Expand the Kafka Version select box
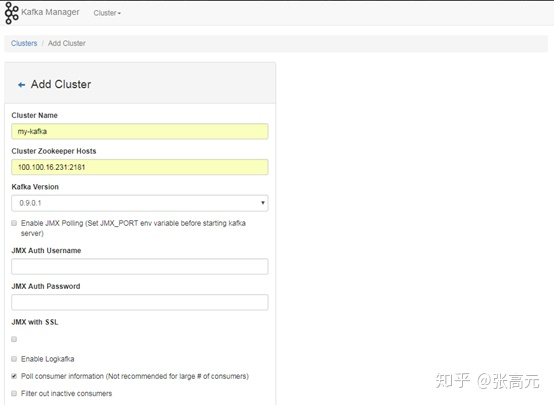554x405 pixels. click(x=140, y=203)
